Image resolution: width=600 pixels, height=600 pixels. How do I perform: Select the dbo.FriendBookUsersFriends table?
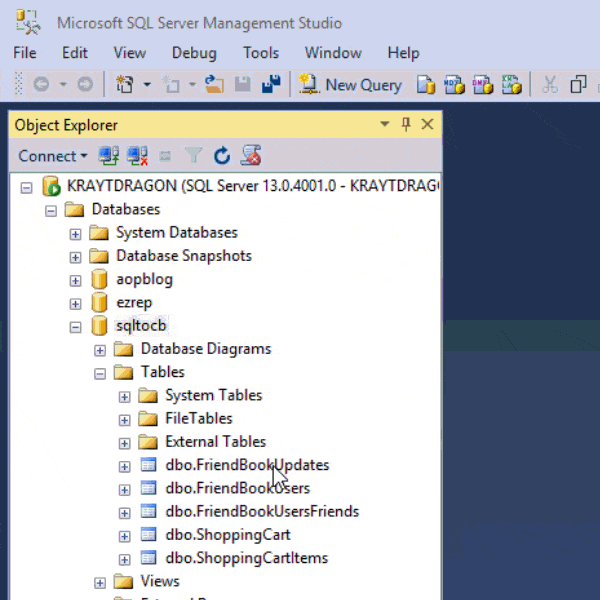262,512
